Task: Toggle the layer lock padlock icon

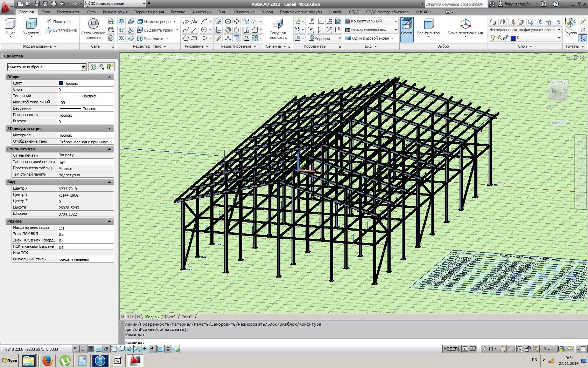Action: click(x=506, y=38)
